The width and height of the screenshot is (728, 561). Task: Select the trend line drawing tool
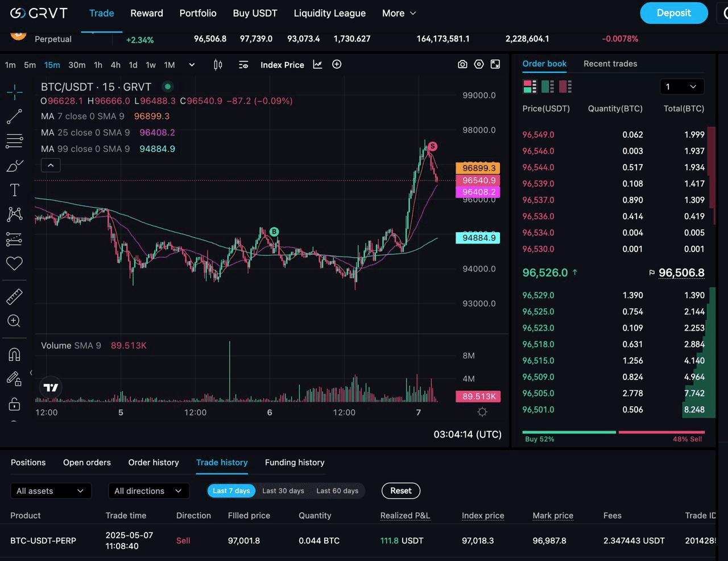coord(14,117)
